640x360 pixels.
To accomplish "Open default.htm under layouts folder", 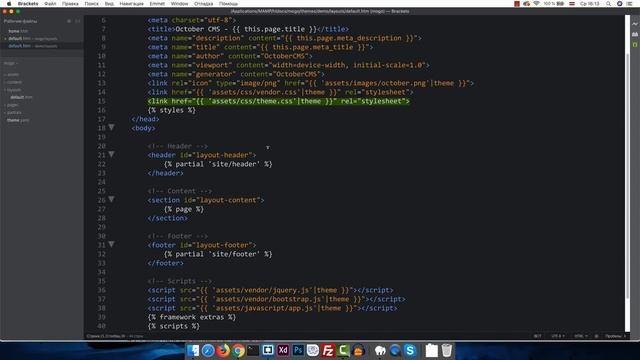I will coord(21,97).
